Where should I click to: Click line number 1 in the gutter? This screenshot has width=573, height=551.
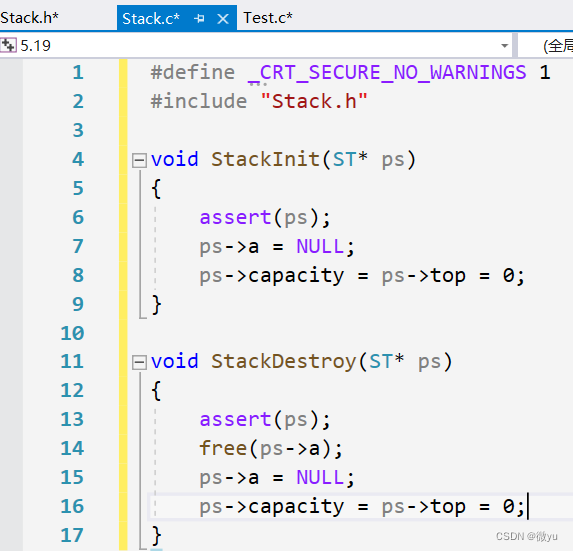[78, 72]
